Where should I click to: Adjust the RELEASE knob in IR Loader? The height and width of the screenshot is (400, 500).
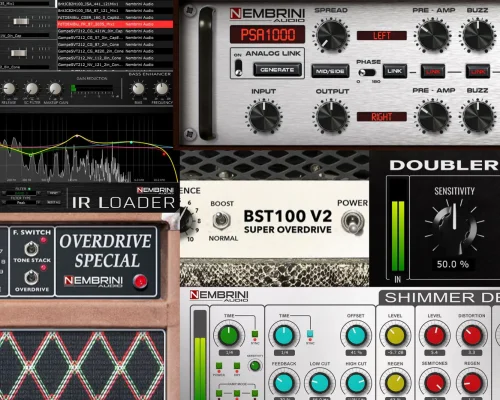[x=9, y=89]
